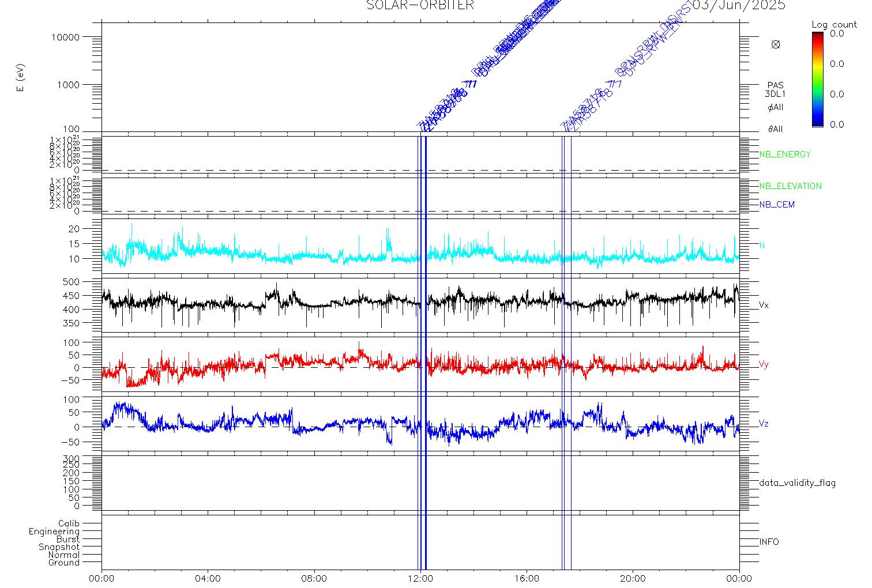Viewport: 872px width, 588px height.
Task: Click the Ground mode row label
Action: (x=64, y=563)
